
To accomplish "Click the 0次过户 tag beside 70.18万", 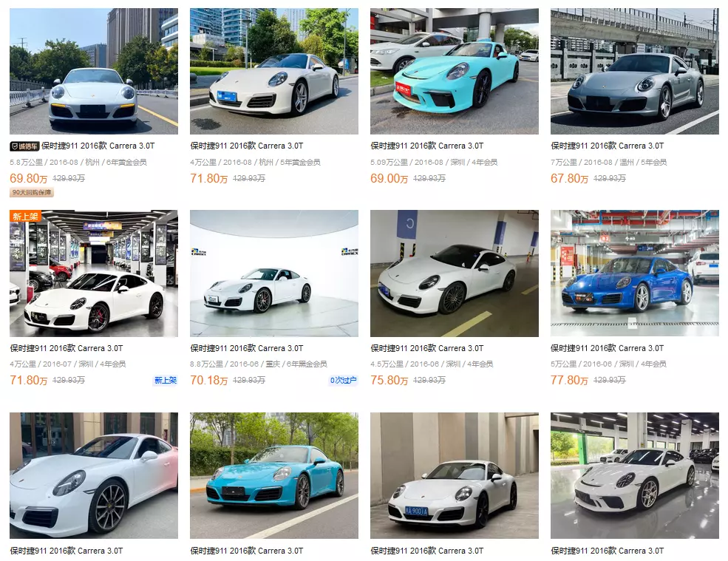I will pyautogui.click(x=343, y=381).
